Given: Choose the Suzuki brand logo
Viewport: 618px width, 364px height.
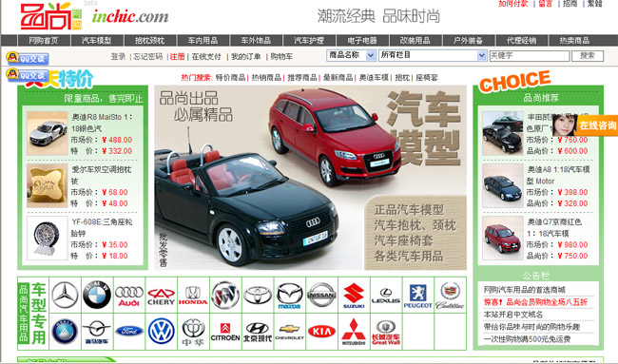Looking at the screenshot, I should [x=354, y=296].
